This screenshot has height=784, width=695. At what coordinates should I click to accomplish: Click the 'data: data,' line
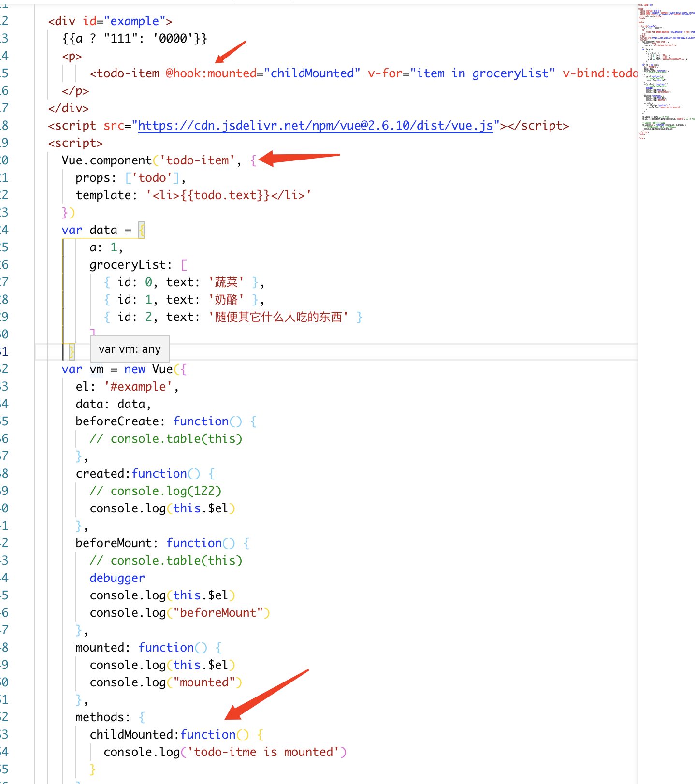point(114,404)
